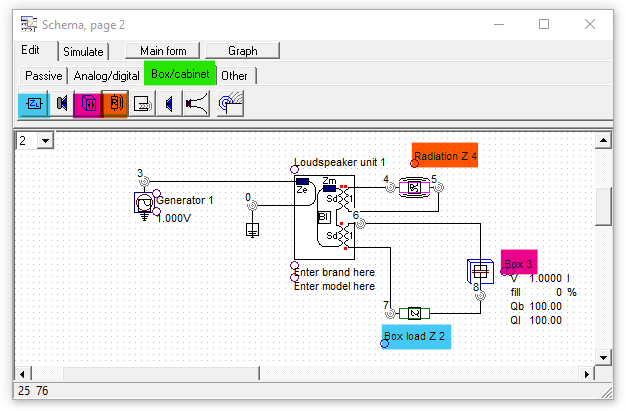Viewport: 626px width, 411px height.
Task: Click the corner wave-radiation icon in toolbar
Action: (x=231, y=103)
